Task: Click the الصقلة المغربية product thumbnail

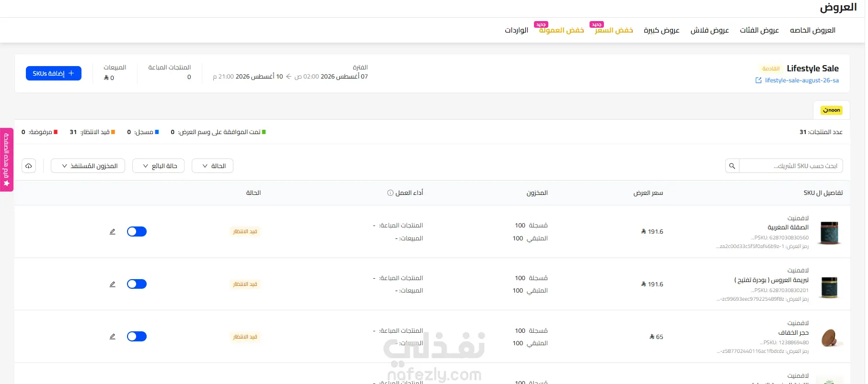Action: [829, 232]
